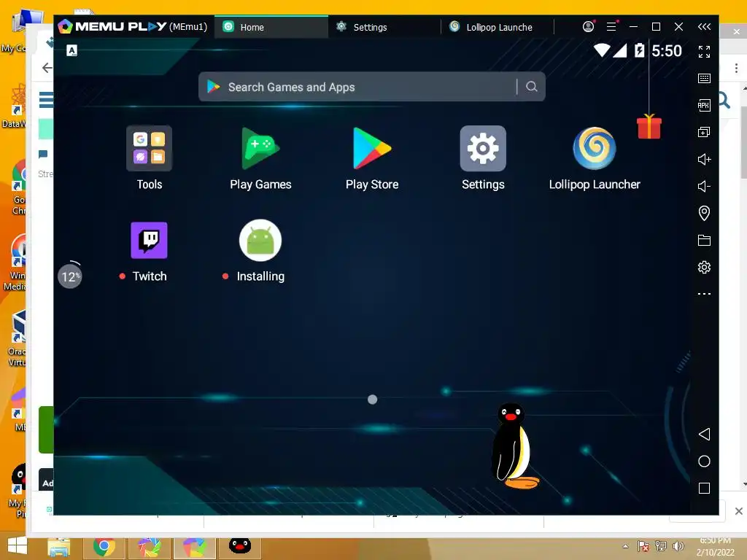Decrease the emulator volume
The height and width of the screenshot is (560, 747).
(704, 186)
